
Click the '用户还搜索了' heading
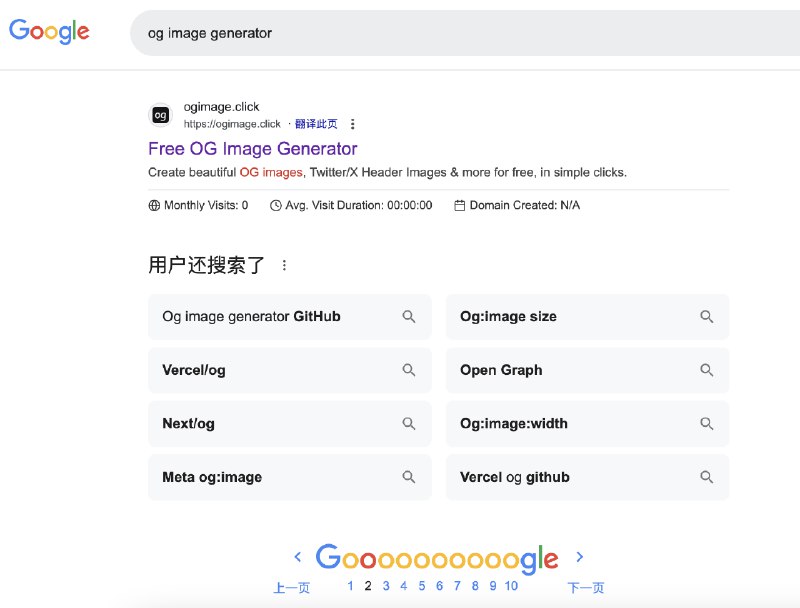pos(207,265)
